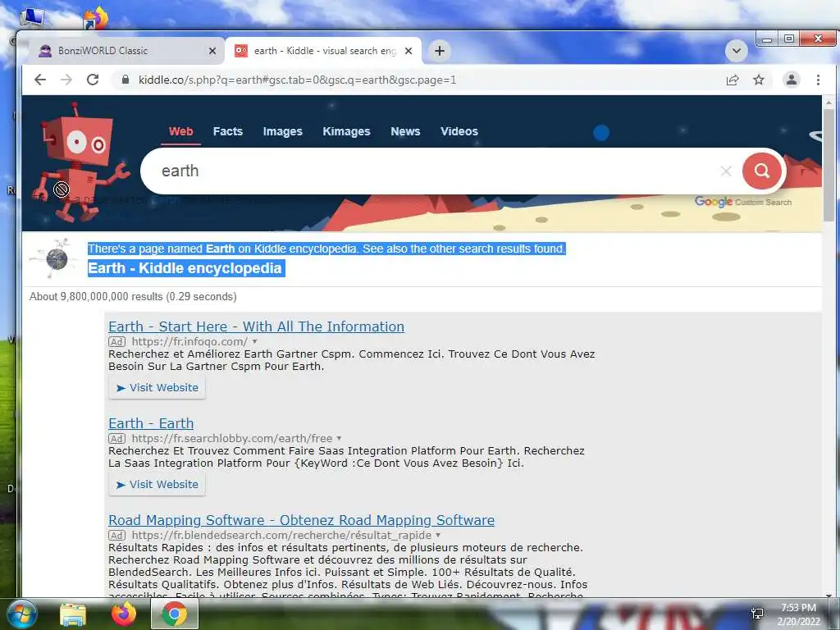
Task: Click the page scroll-down arrow
Action: (x=829, y=595)
